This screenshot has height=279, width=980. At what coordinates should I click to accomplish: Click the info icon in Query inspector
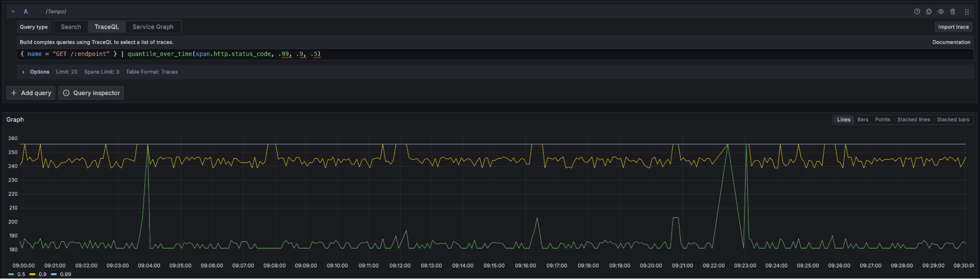tap(66, 93)
